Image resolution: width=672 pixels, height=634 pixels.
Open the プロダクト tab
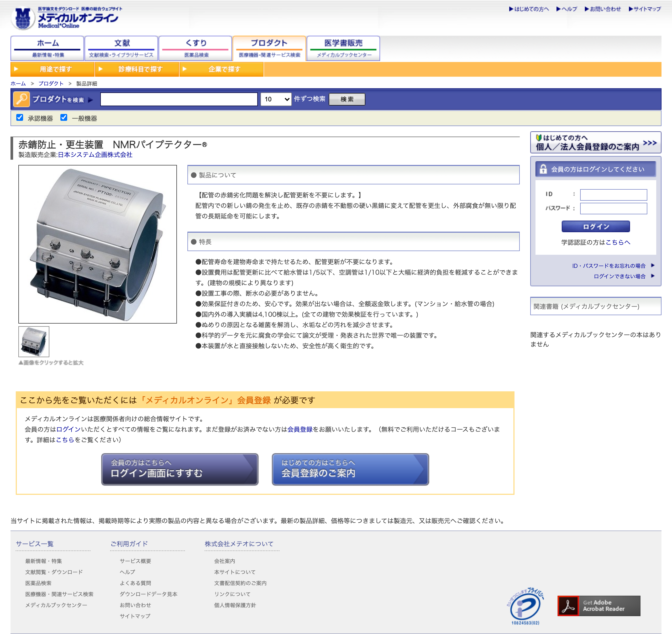pos(269,48)
